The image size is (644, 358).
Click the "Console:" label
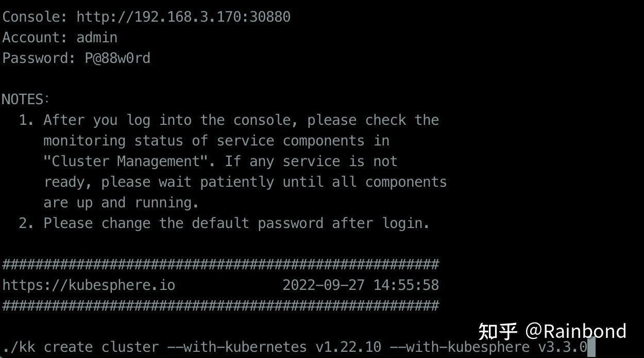point(35,17)
